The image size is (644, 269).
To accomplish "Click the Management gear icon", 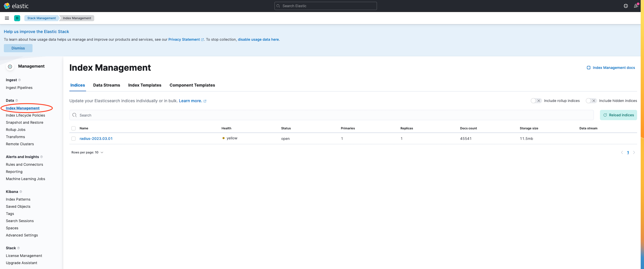I will click(10, 67).
